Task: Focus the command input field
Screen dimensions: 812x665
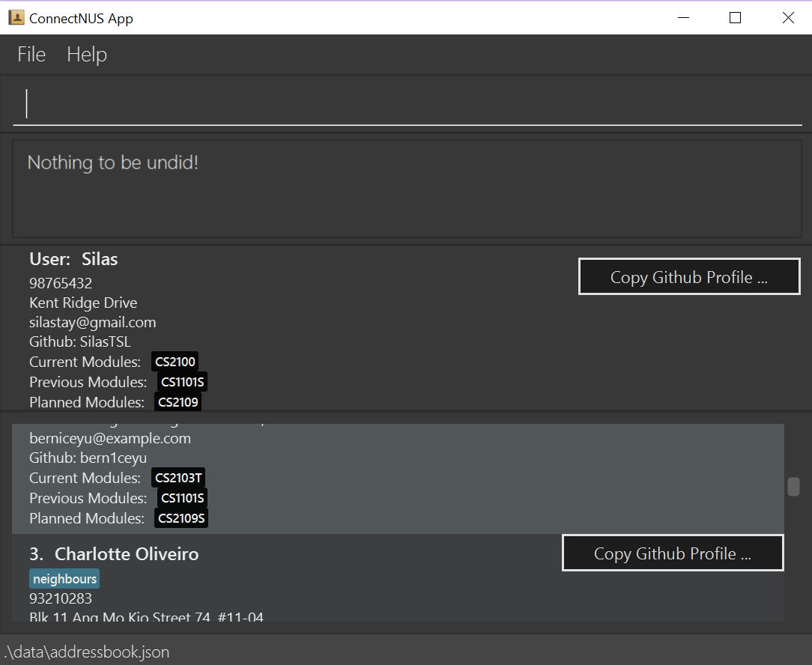Action: click(407, 103)
